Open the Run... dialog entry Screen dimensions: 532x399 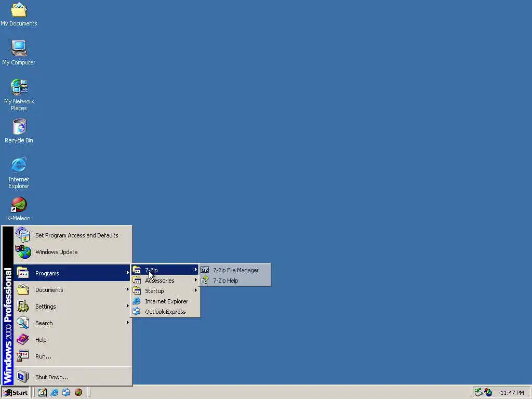tap(72, 356)
